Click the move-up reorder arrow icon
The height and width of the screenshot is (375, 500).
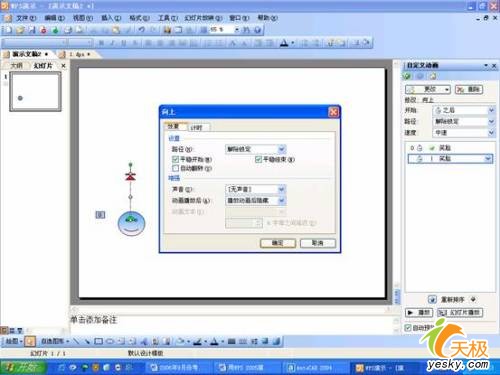432,299
